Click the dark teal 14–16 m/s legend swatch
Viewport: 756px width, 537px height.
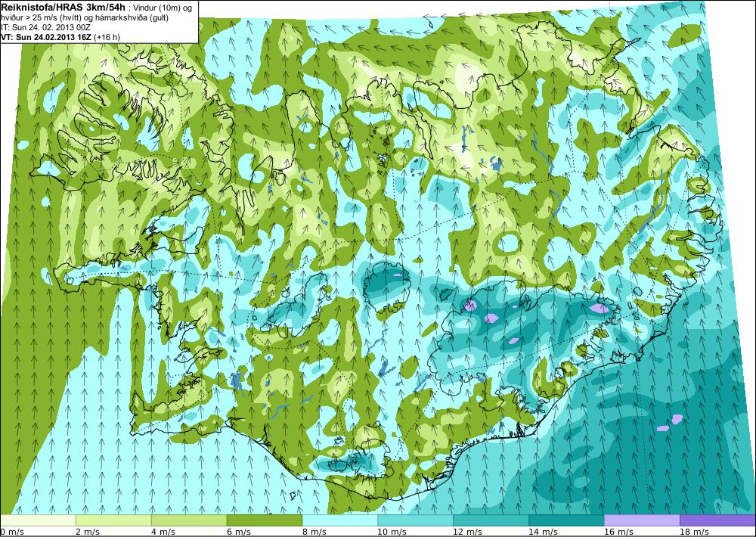[x=566, y=520]
